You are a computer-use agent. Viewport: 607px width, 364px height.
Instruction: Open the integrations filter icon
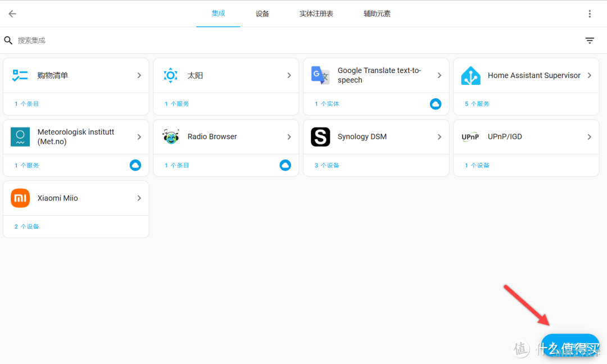point(590,40)
